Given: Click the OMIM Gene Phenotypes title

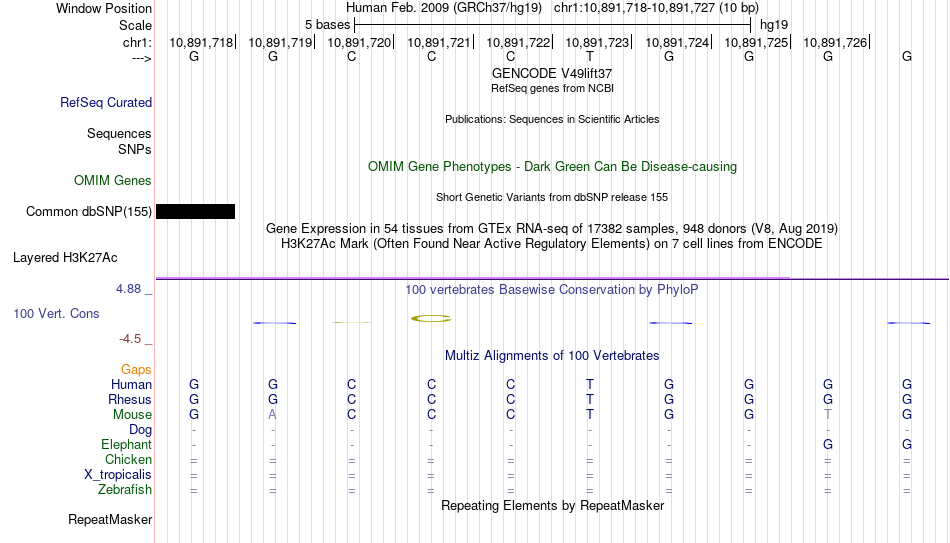Looking at the screenshot, I should coord(552,167).
